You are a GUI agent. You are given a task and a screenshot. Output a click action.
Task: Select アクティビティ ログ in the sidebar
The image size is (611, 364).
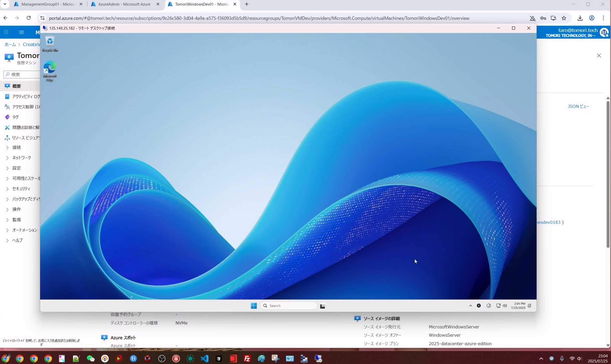26,97
